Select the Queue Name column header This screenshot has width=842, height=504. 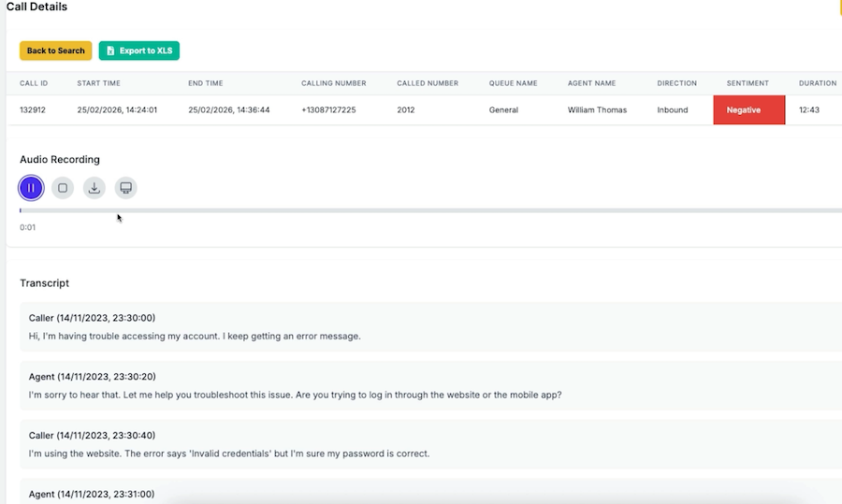click(x=513, y=83)
